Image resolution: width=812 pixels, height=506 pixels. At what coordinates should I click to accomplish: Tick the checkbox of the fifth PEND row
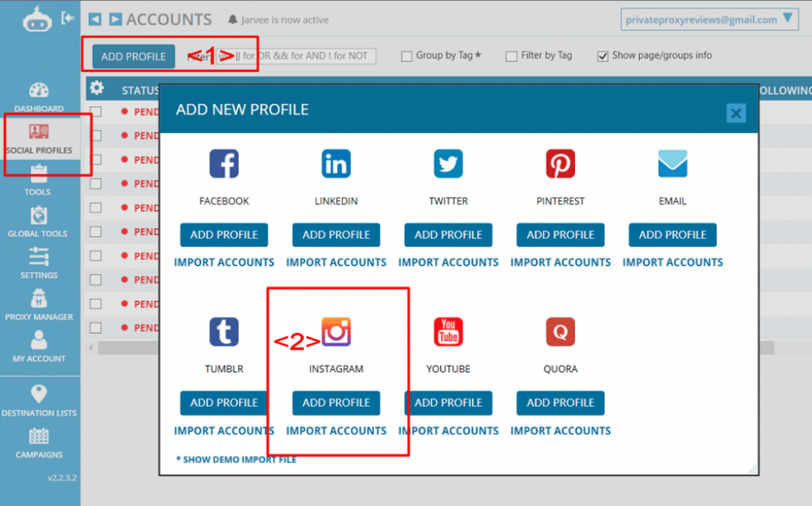pos(96,208)
